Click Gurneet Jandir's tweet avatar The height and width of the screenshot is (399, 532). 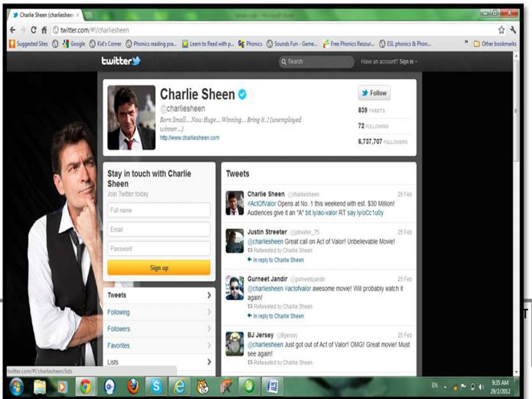(234, 288)
